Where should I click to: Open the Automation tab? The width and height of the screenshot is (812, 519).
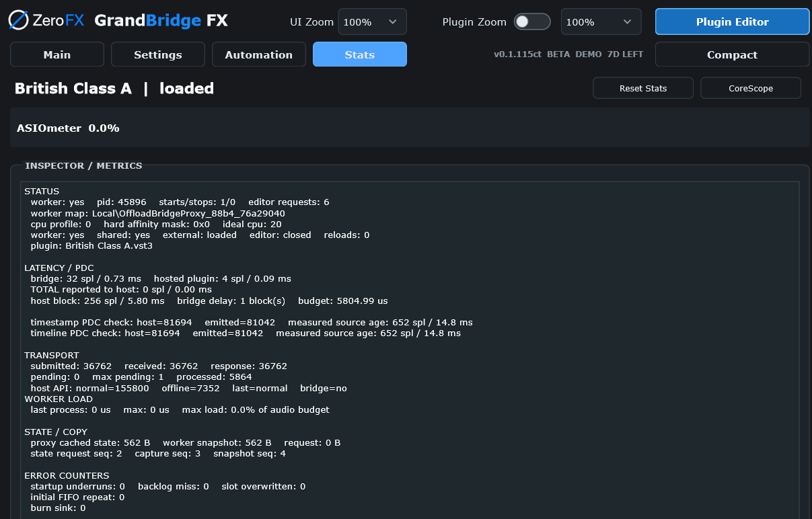coord(259,54)
